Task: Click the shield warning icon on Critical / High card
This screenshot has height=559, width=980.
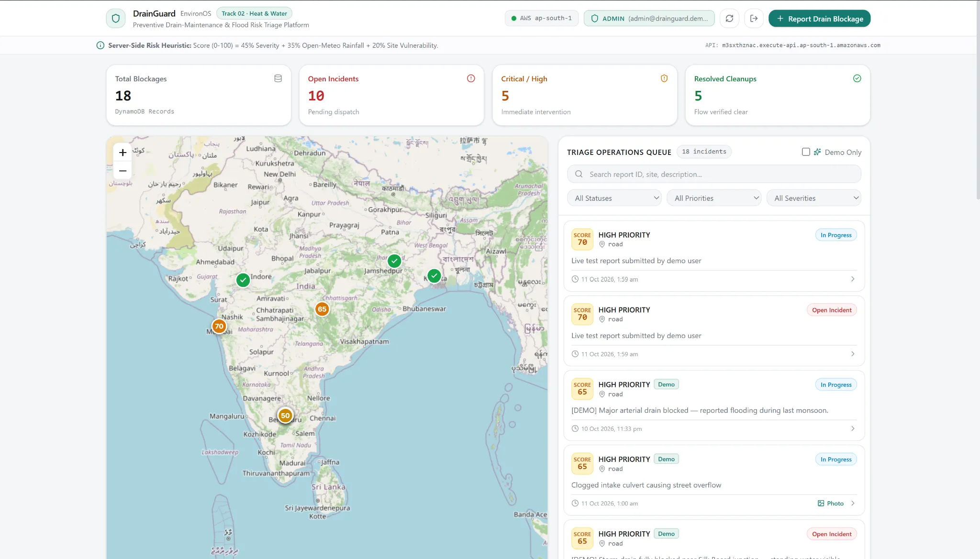Action: [x=664, y=78]
